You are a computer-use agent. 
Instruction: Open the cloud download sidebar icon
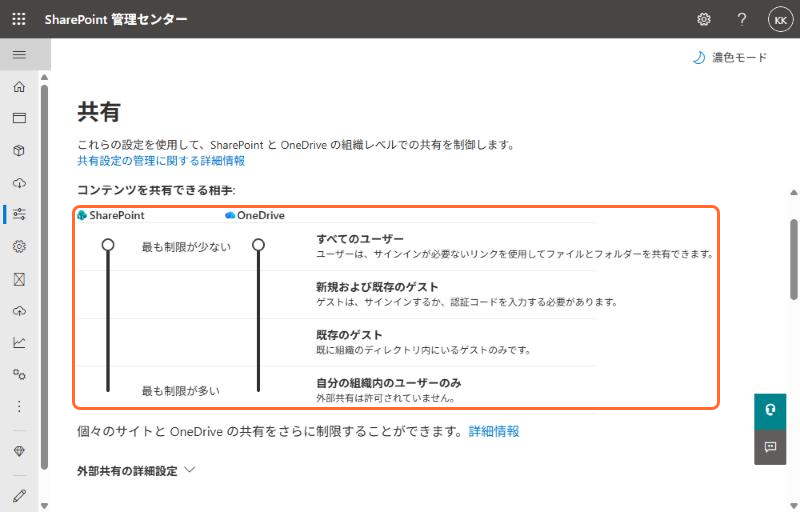[x=19, y=183]
